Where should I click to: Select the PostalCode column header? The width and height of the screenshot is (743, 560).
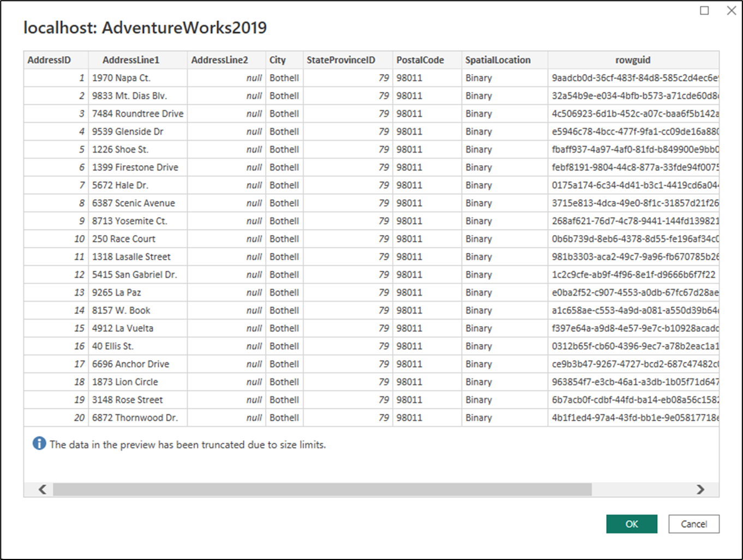(420, 60)
